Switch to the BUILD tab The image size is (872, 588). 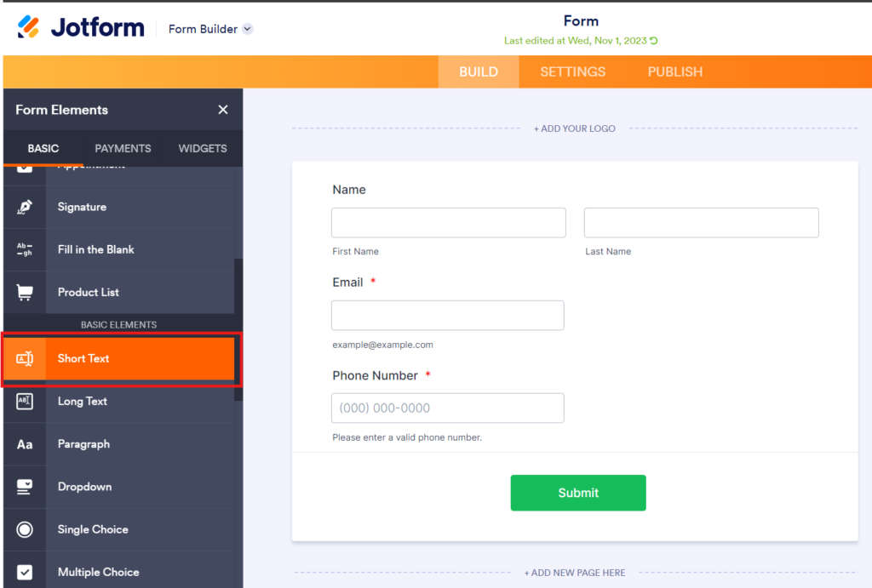coord(479,71)
